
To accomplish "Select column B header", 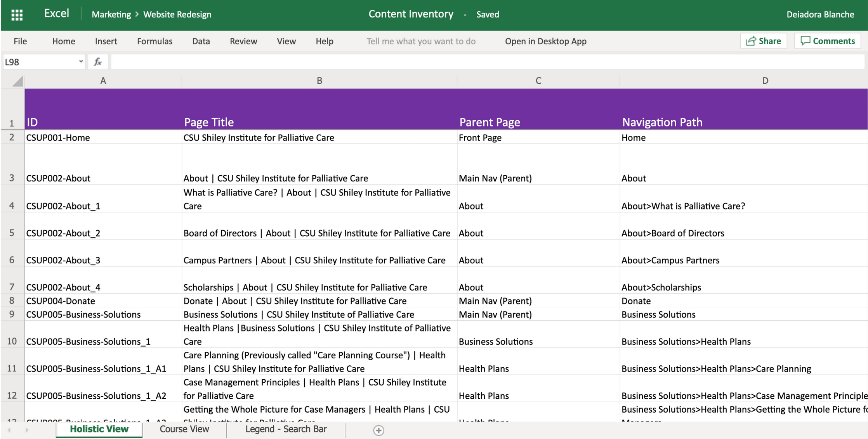I will point(319,81).
